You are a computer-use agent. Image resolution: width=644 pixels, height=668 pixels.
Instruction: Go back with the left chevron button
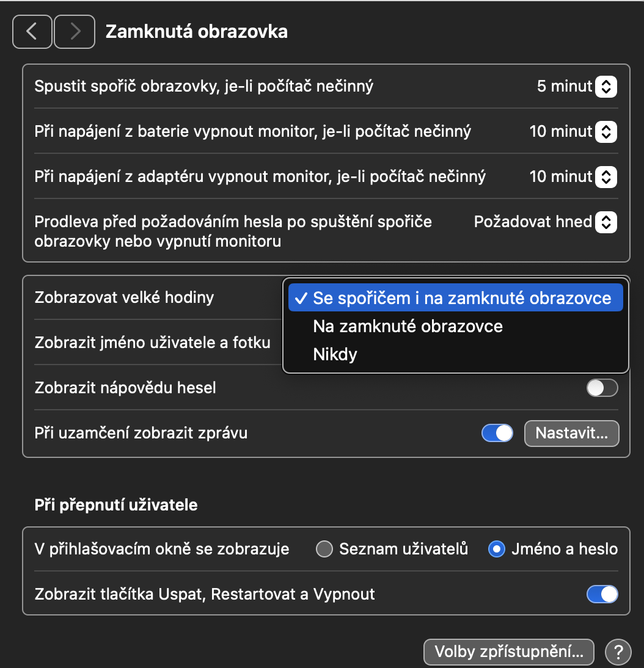[32, 32]
